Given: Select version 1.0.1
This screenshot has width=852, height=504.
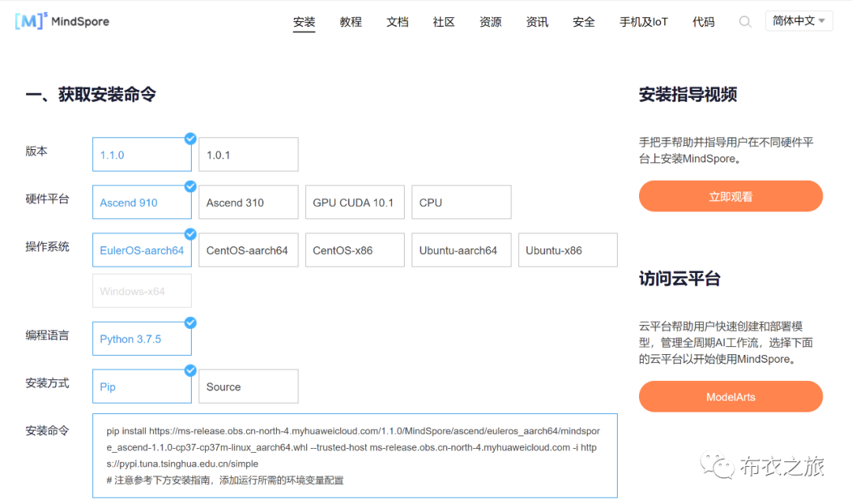Looking at the screenshot, I should [x=248, y=155].
